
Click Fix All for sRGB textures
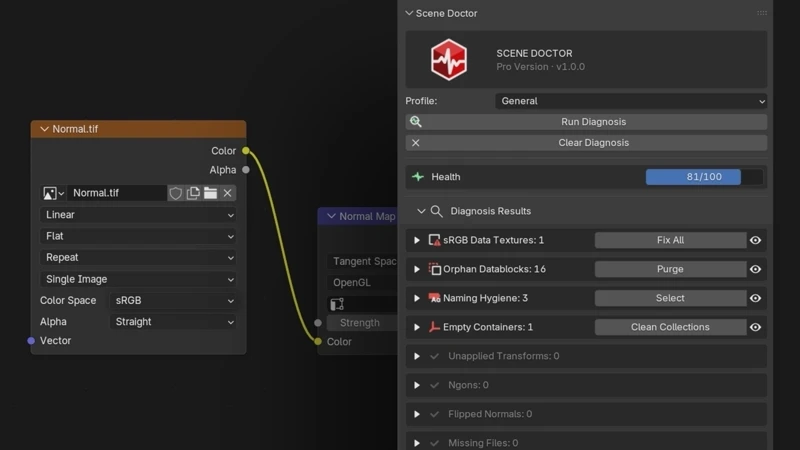coord(670,240)
